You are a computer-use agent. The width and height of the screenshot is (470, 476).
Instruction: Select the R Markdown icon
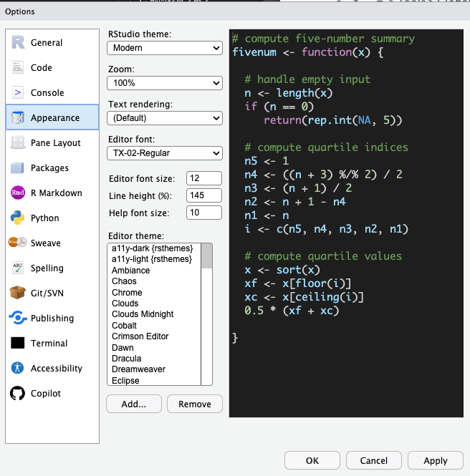pyautogui.click(x=18, y=193)
